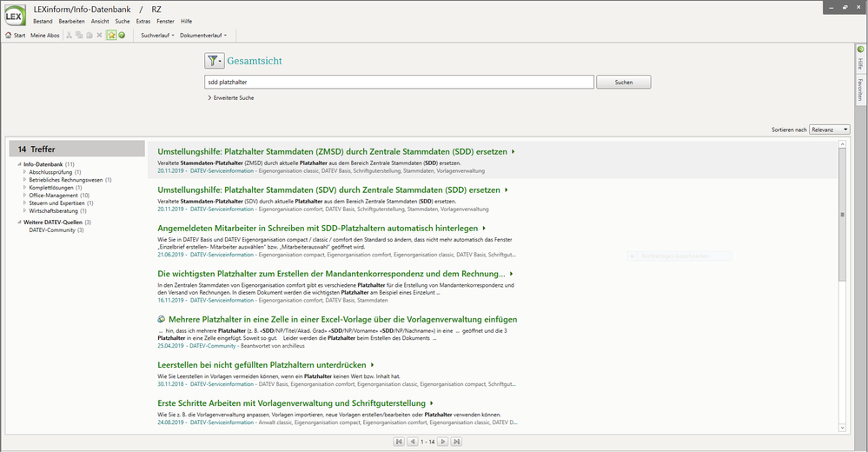The width and height of the screenshot is (868, 452).
Task: Open the Fenster menu
Action: pos(165,21)
